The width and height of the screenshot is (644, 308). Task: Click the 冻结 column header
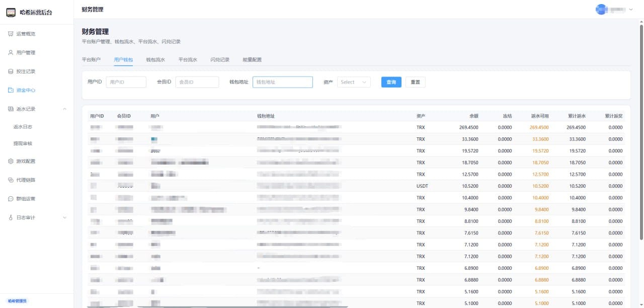(x=508, y=116)
